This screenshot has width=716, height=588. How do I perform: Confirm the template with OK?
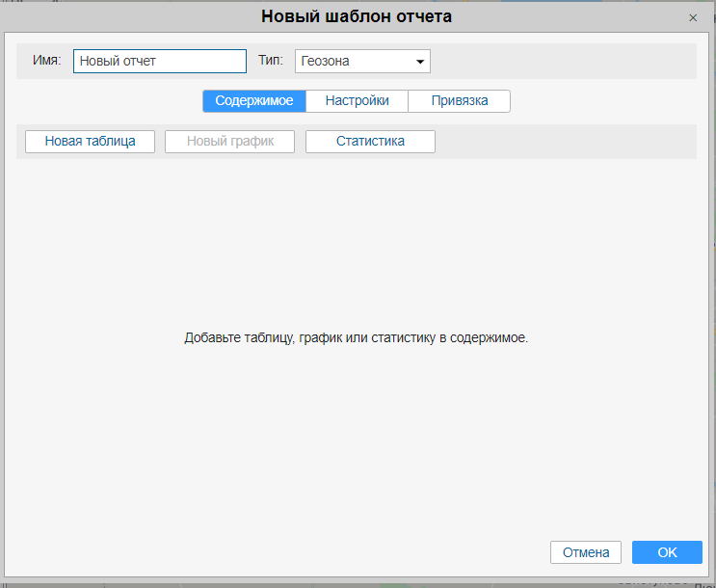[667, 552]
